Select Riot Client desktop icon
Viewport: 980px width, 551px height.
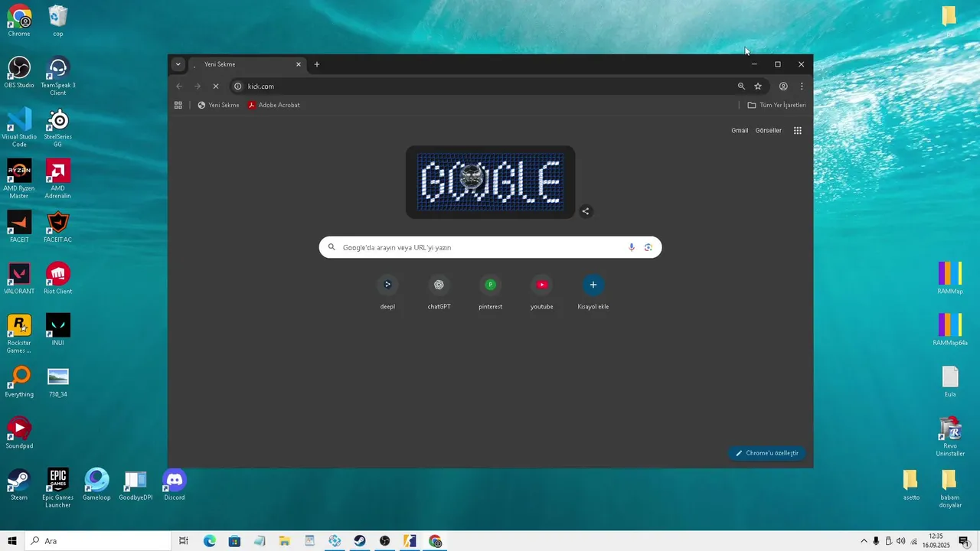click(x=58, y=279)
